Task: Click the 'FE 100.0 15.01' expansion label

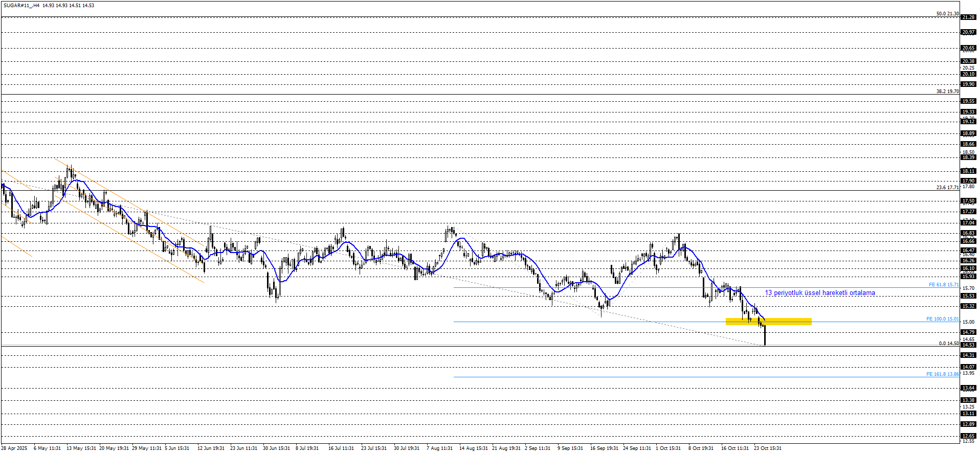Action: coord(942,319)
